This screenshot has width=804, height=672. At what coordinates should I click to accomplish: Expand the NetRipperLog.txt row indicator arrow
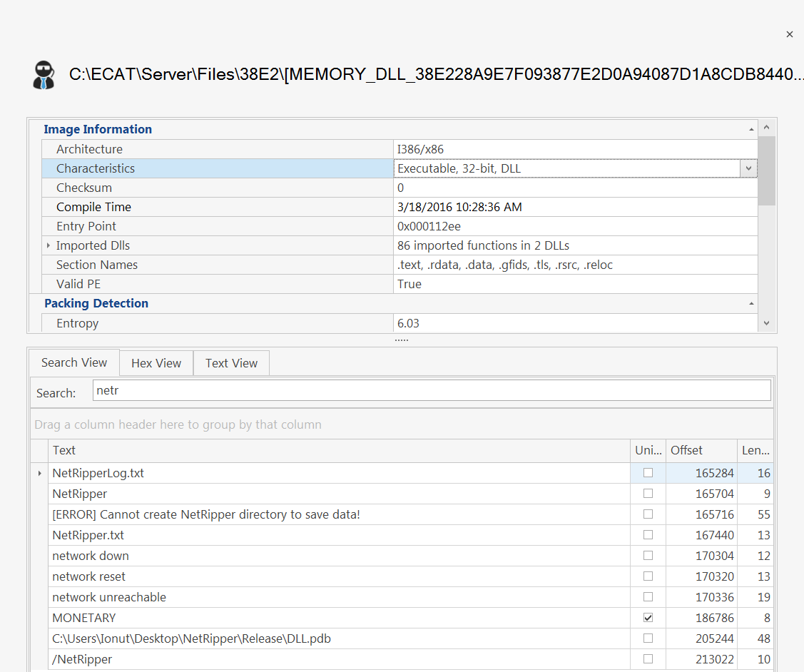39,473
